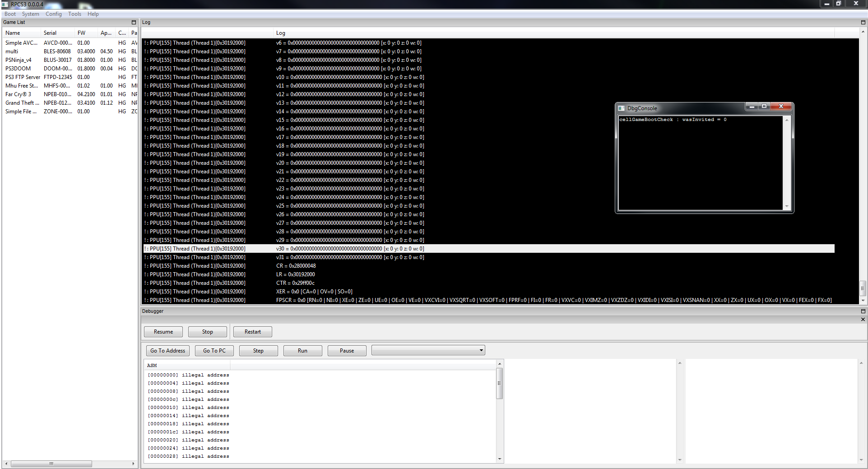Click the Go To Address button
Viewport: 868px width, 469px height.
(167, 351)
